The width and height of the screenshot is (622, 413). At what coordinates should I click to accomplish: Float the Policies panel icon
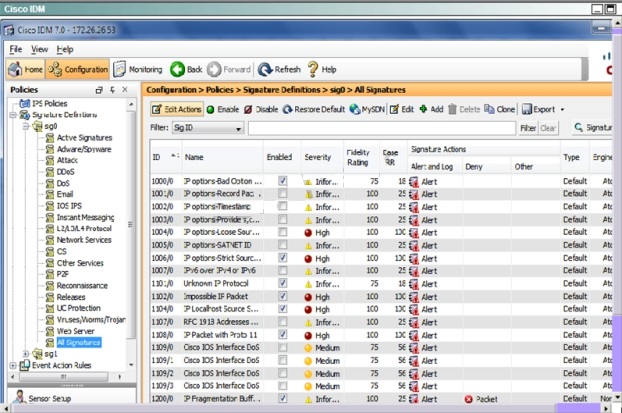(x=99, y=90)
